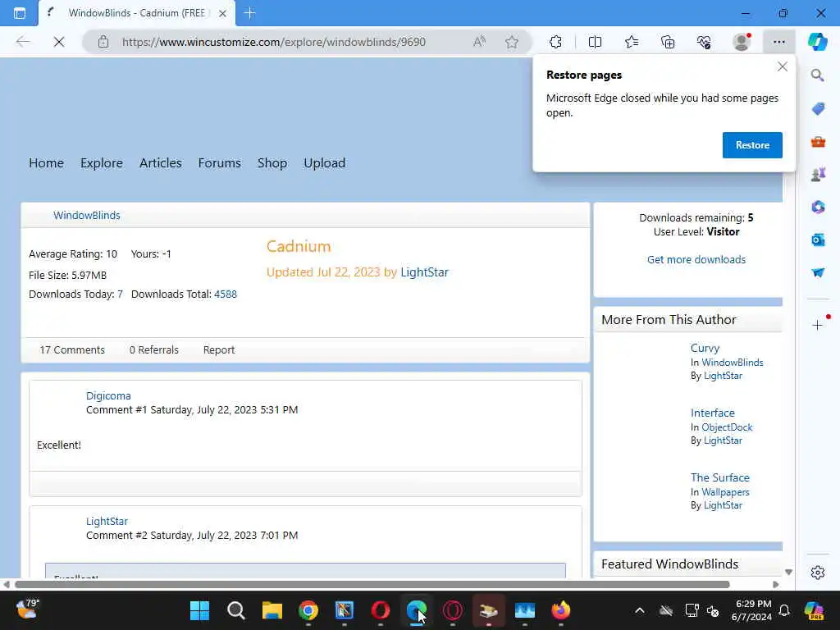
Task: Open the Forums menu item
Action: [x=220, y=163]
